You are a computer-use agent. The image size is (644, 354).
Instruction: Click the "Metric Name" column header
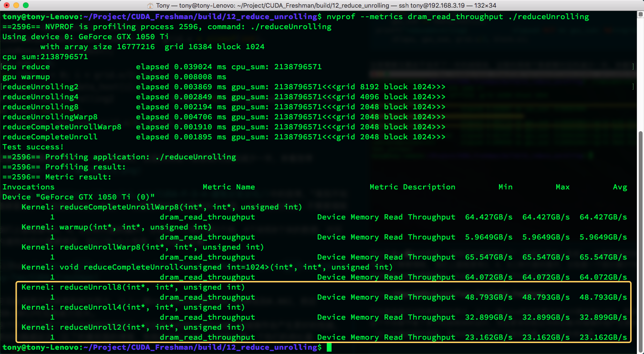229,187
